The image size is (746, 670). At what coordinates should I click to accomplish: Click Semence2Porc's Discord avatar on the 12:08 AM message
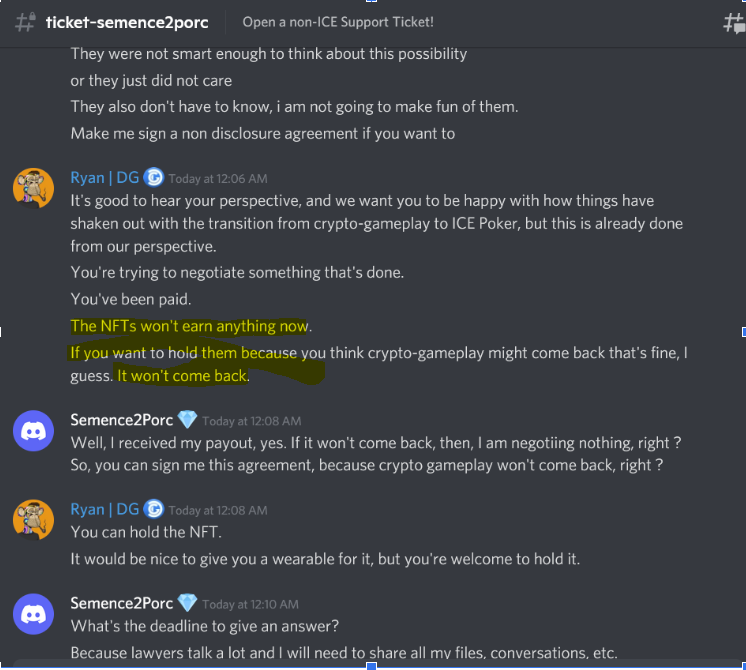33,431
